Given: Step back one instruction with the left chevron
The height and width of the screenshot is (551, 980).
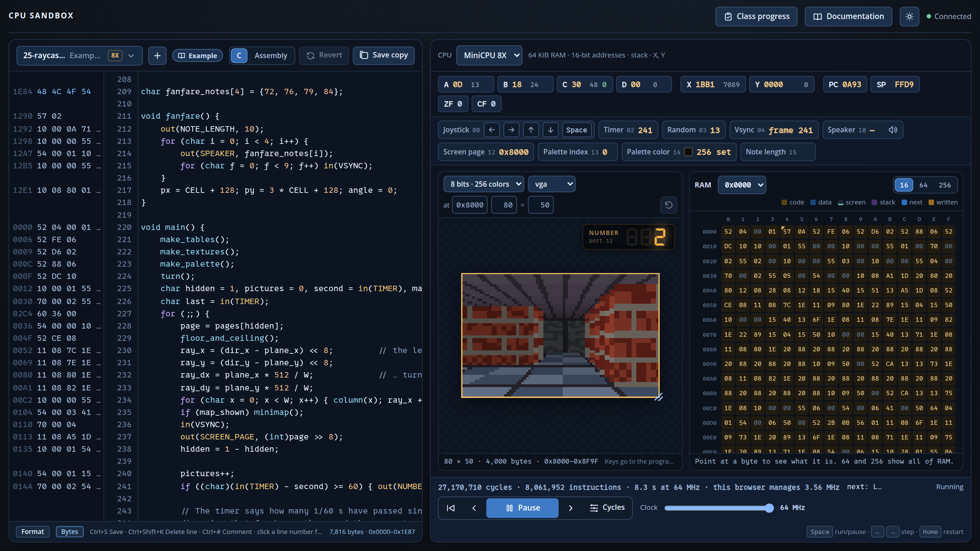Looking at the screenshot, I should point(474,508).
